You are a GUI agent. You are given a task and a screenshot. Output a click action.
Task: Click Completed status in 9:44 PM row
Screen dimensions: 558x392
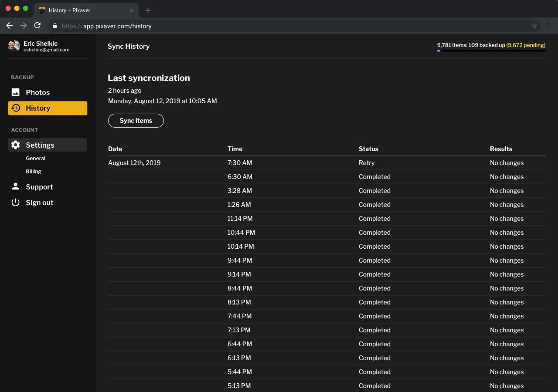pos(374,260)
